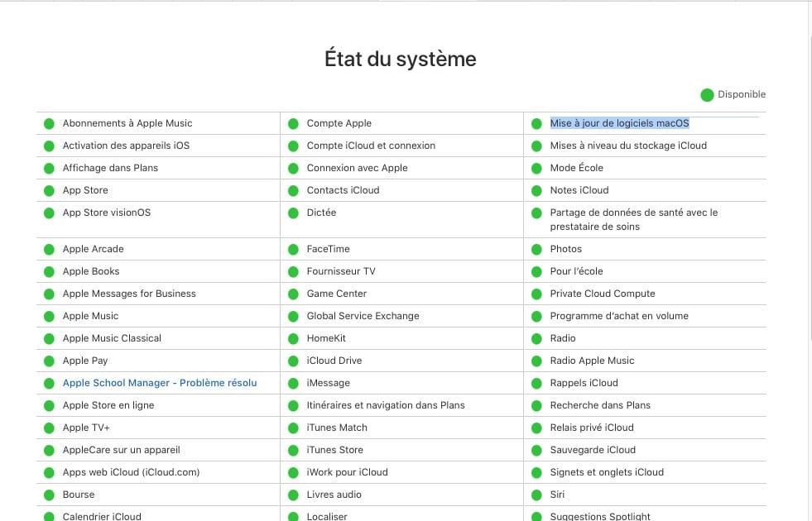Click Apple Store en ligne text
This screenshot has height=521, width=812.
(x=108, y=405)
